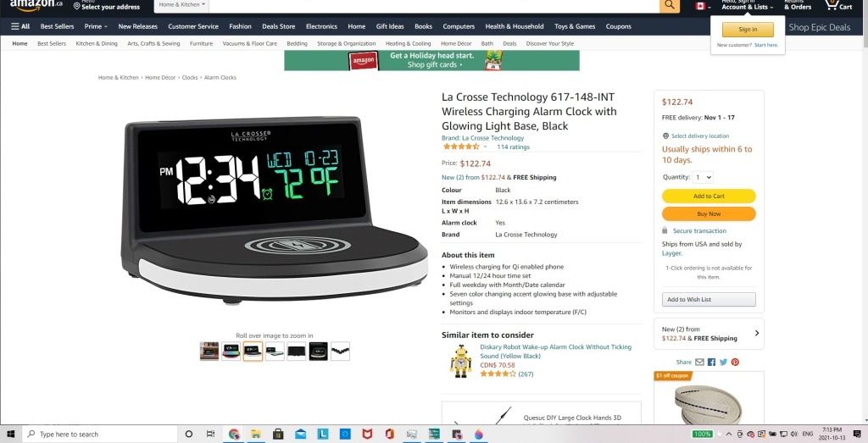Open Home & Kitchen search category dropdown
This screenshot has height=443, width=868.
tap(181, 5)
